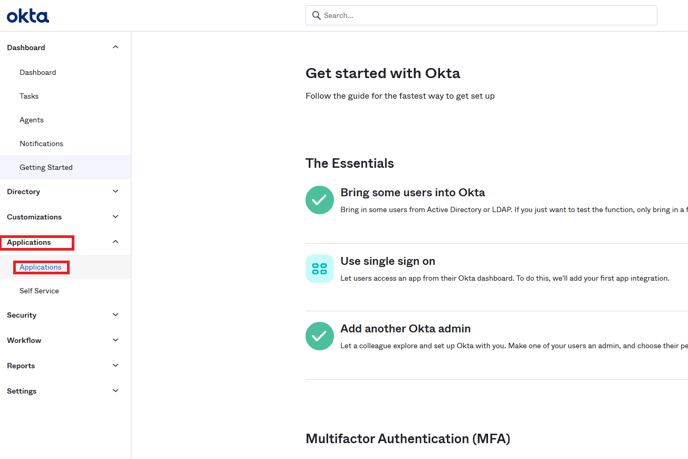This screenshot has width=688, height=459.
Task: Collapse the Dashboard section chevron
Action: 115,47
